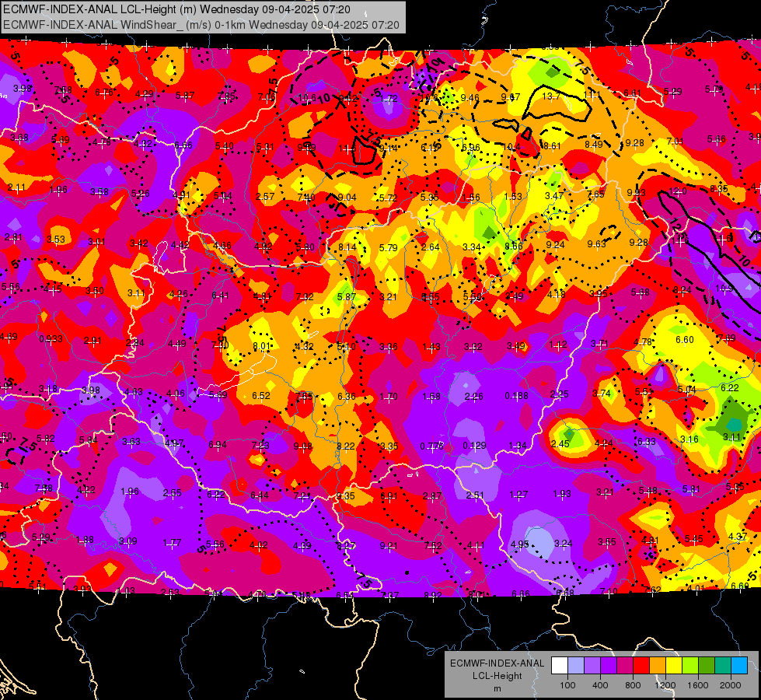The width and height of the screenshot is (761, 700).
Task: Click the wind shear value '4.37'
Action: [x=738, y=537]
